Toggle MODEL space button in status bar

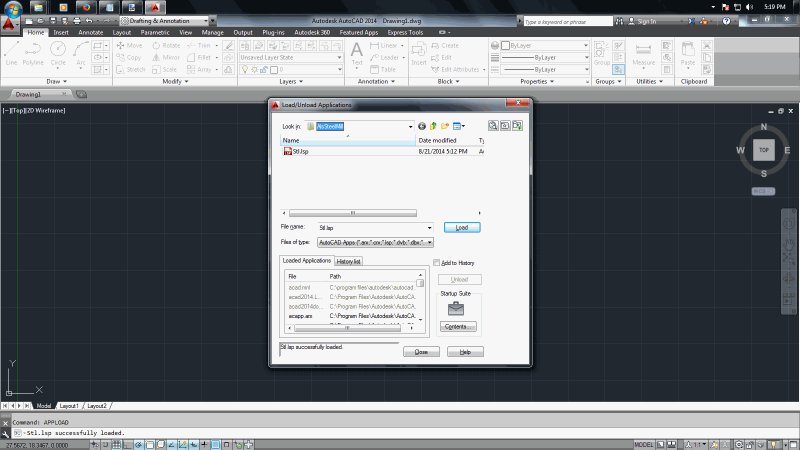(x=643, y=445)
